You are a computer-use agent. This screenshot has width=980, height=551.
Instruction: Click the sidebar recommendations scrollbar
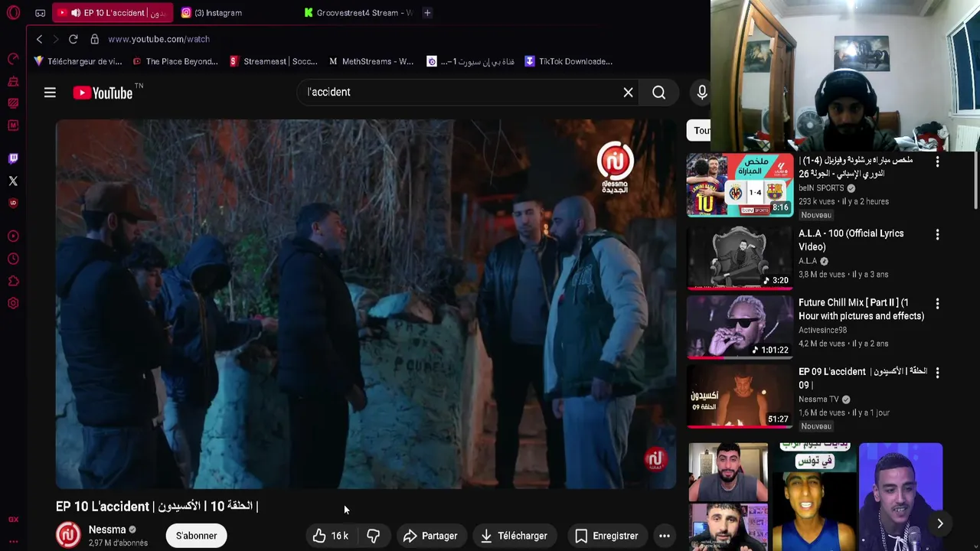975,180
